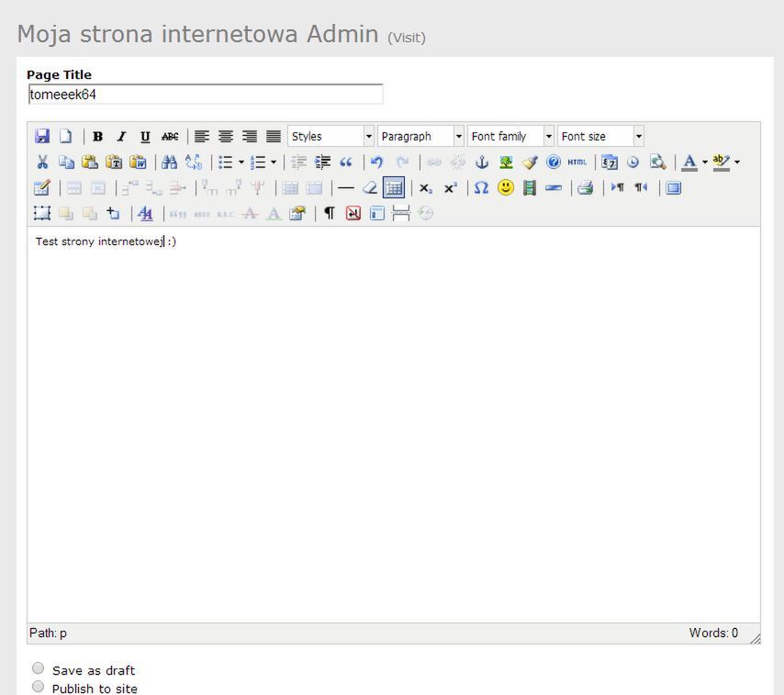This screenshot has width=784, height=695.
Task: Click Remove formatting eraser icon
Action: coord(369,188)
